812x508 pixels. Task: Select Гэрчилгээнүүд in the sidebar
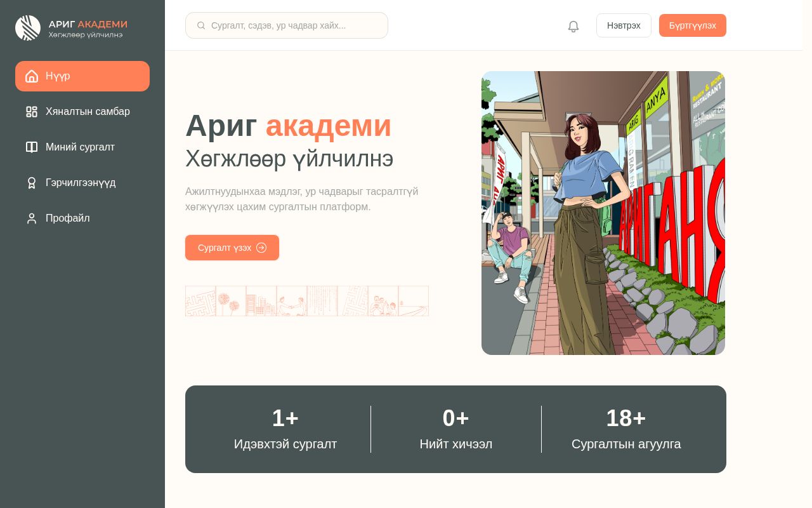tap(82, 183)
